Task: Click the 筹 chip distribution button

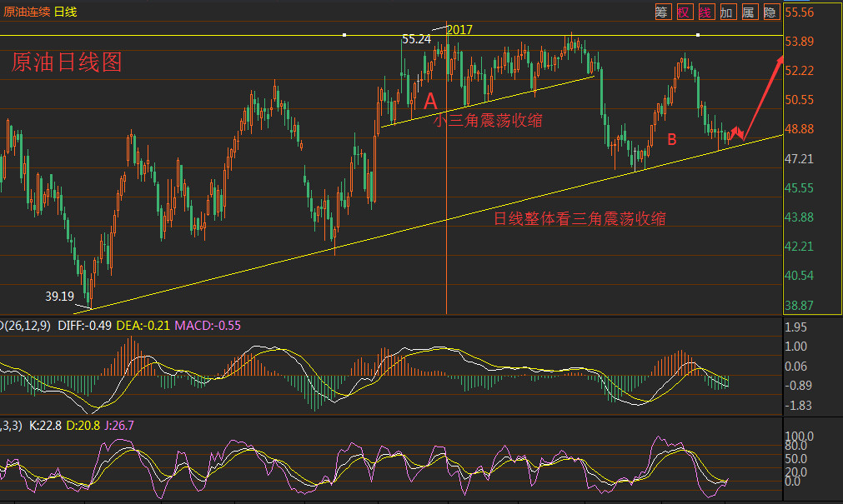Action: 662,12
